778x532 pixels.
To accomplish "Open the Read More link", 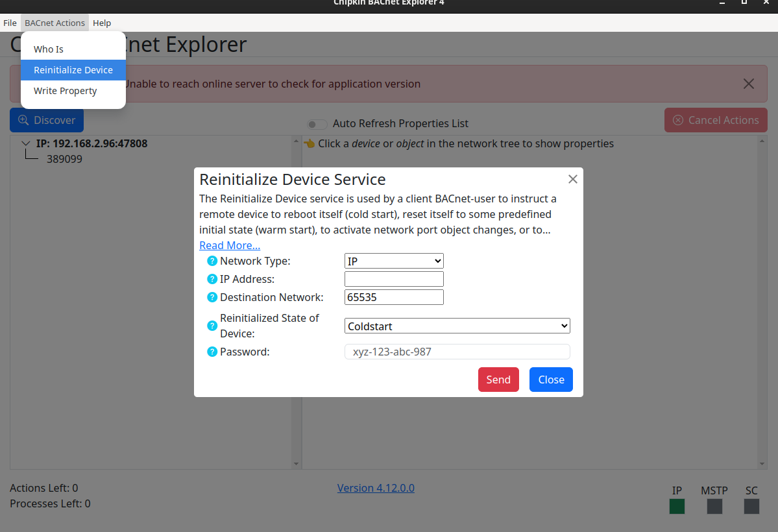I will coord(230,245).
